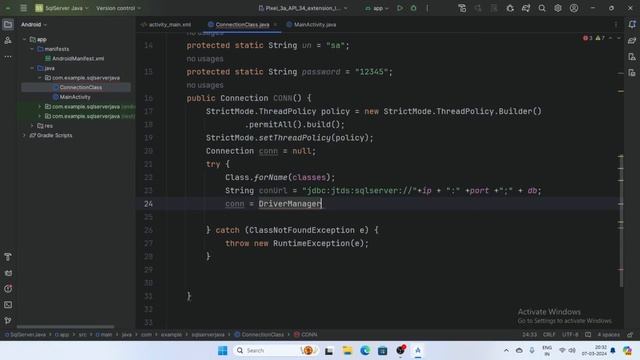Open Version control dropdown
The image size is (640, 360).
point(118,8)
